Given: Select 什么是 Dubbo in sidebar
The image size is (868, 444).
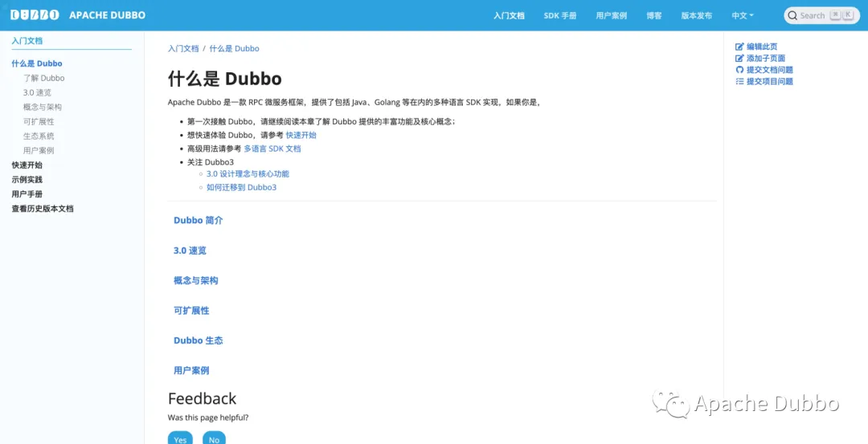Looking at the screenshot, I should coord(37,63).
